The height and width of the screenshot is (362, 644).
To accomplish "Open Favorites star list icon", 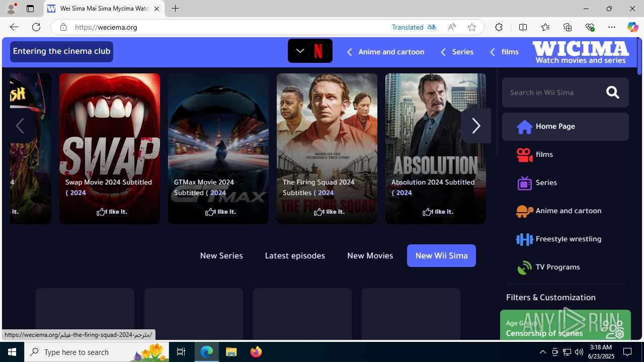I will [x=545, y=27].
